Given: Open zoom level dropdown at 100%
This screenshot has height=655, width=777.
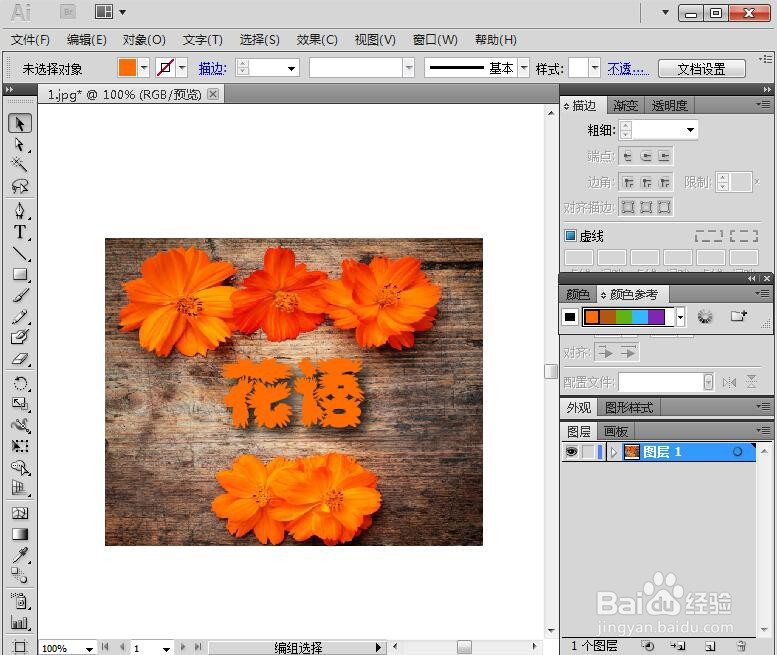Looking at the screenshot, I should point(89,649).
